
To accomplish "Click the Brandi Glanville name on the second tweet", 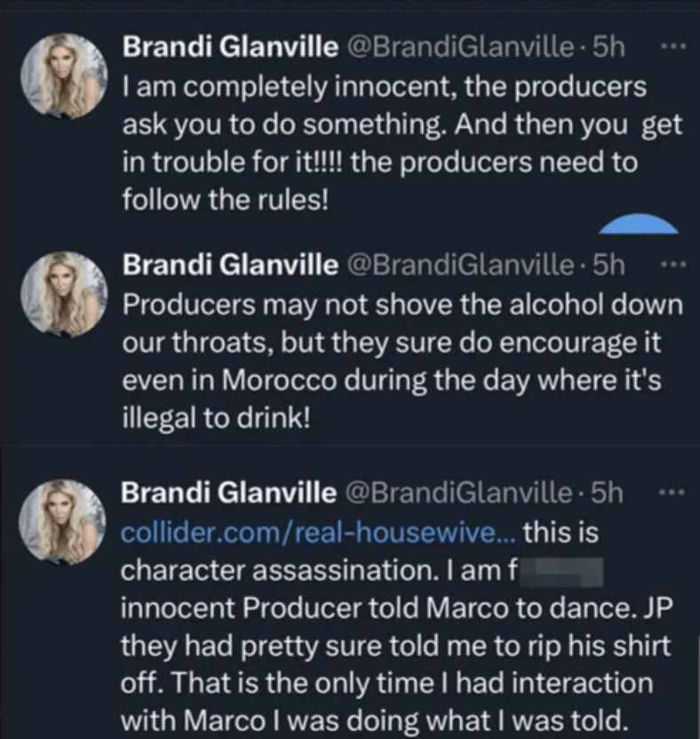I will tap(229, 265).
